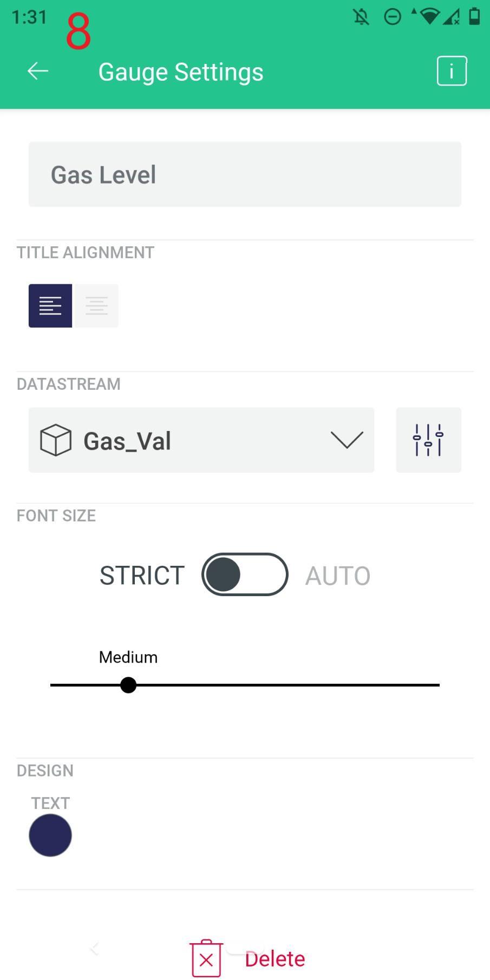The height and width of the screenshot is (980, 490).
Task: Open the info icon in header
Action: (x=452, y=71)
